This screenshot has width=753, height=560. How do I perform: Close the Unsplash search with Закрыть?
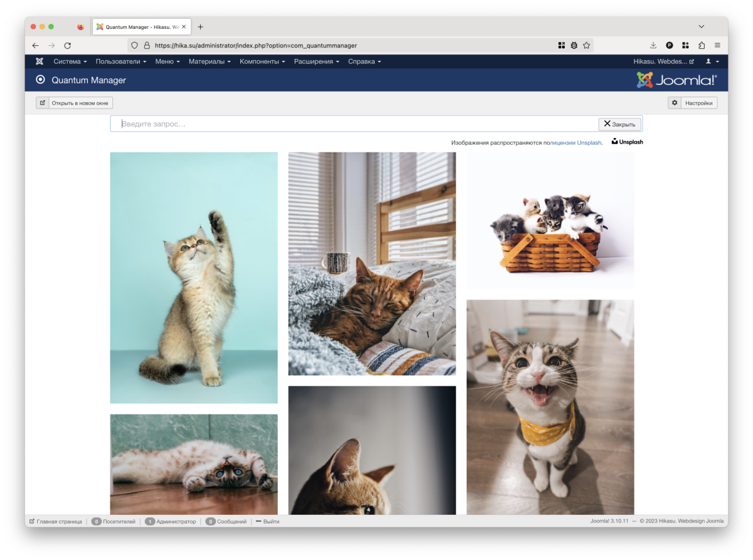(619, 124)
